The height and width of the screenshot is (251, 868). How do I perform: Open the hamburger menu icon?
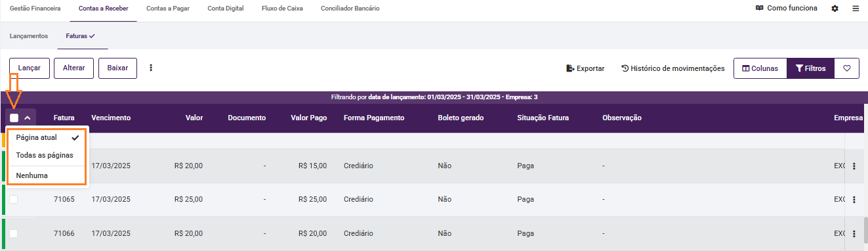coord(856,9)
